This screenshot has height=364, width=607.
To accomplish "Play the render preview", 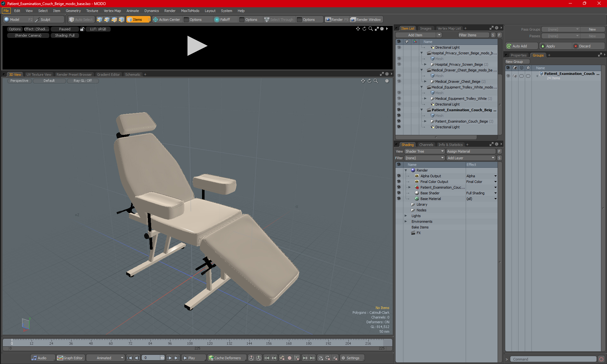I will (197, 46).
